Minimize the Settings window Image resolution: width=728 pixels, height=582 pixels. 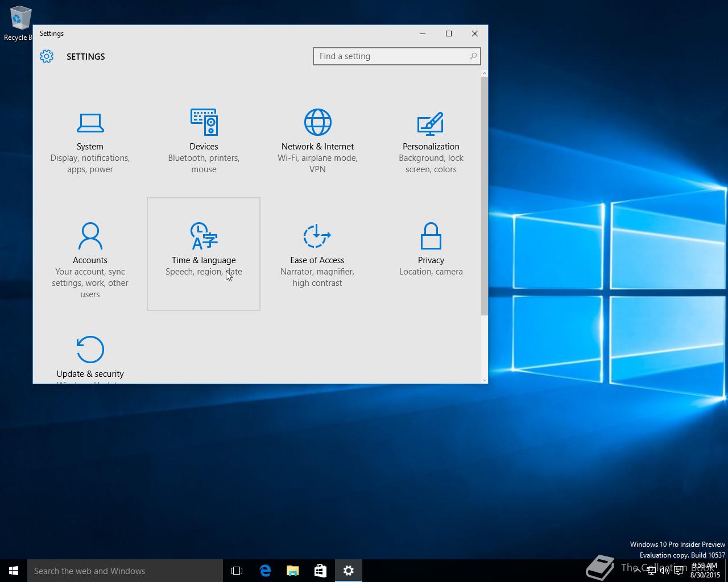pos(423,34)
